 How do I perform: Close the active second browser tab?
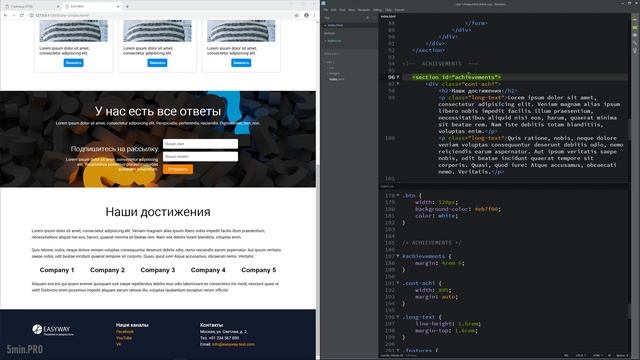pyautogui.click(x=118, y=7)
